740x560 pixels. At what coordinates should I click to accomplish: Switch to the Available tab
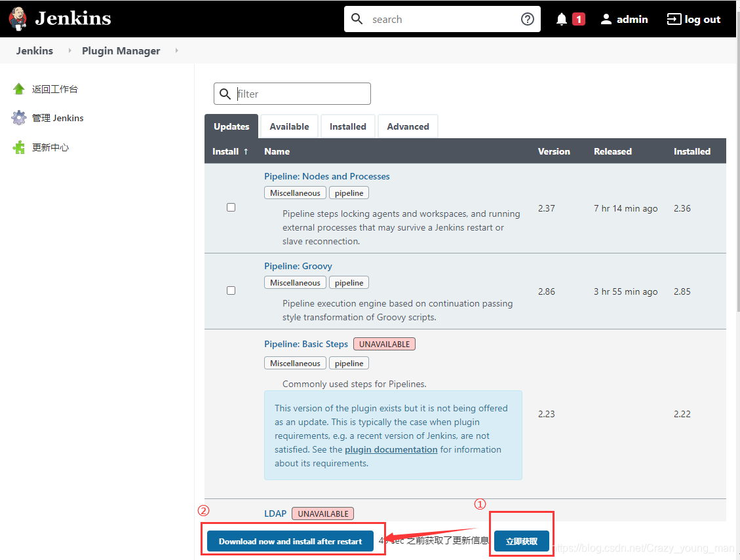click(289, 126)
